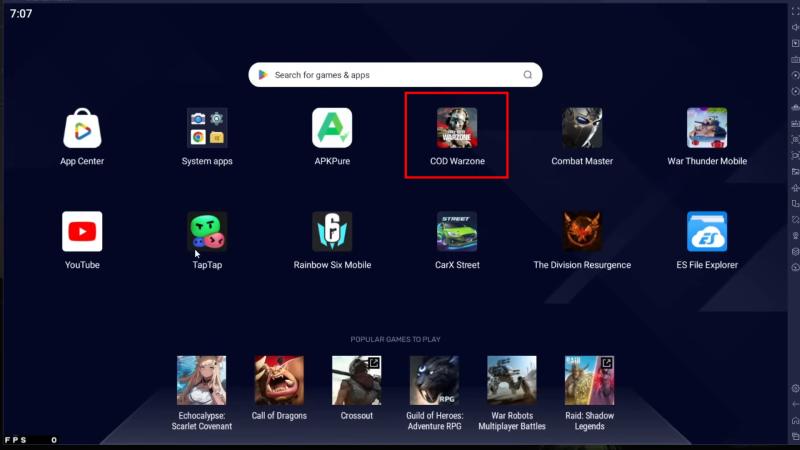Image resolution: width=800 pixels, height=450 pixels.
Task: Open the YouTube app
Action: 82,232
